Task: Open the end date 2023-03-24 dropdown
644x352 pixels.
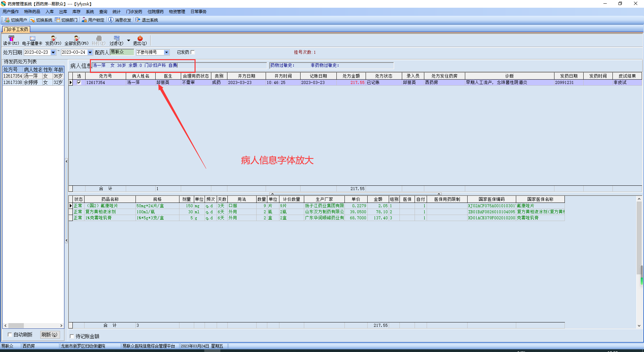Action: [x=90, y=52]
